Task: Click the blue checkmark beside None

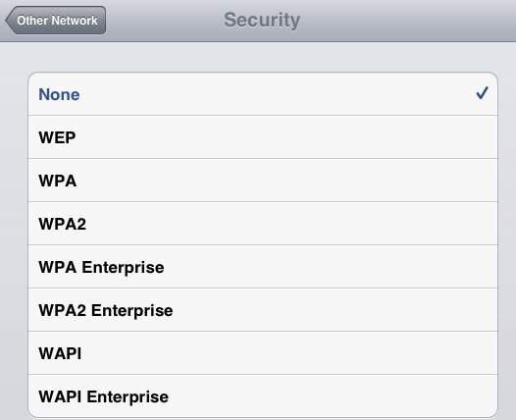Action: tap(482, 93)
